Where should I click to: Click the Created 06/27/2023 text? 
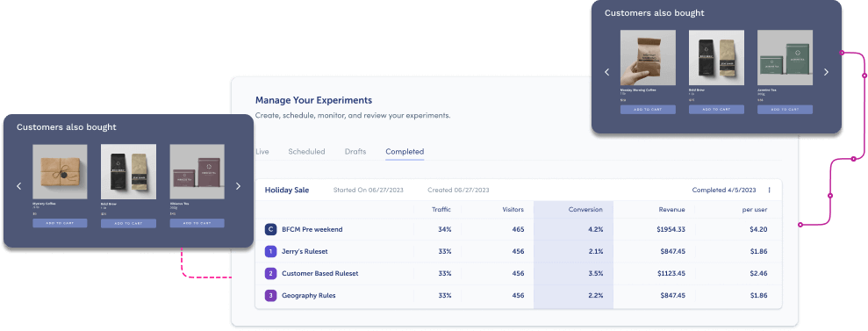(458, 190)
